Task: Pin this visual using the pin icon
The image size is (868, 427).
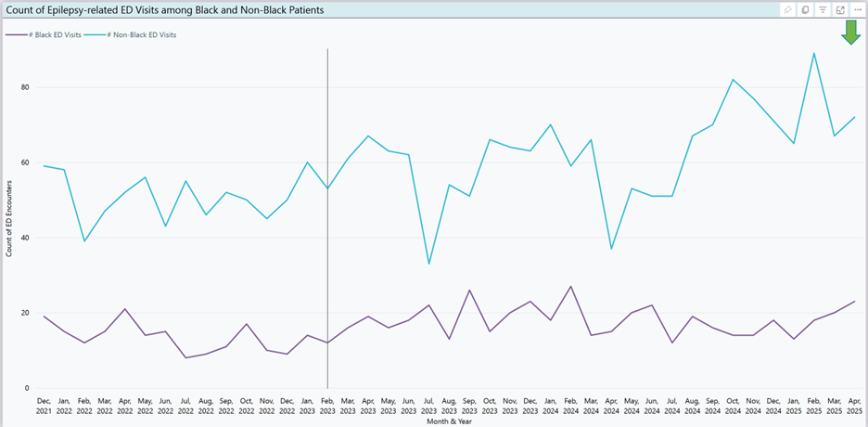Action: [788, 10]
